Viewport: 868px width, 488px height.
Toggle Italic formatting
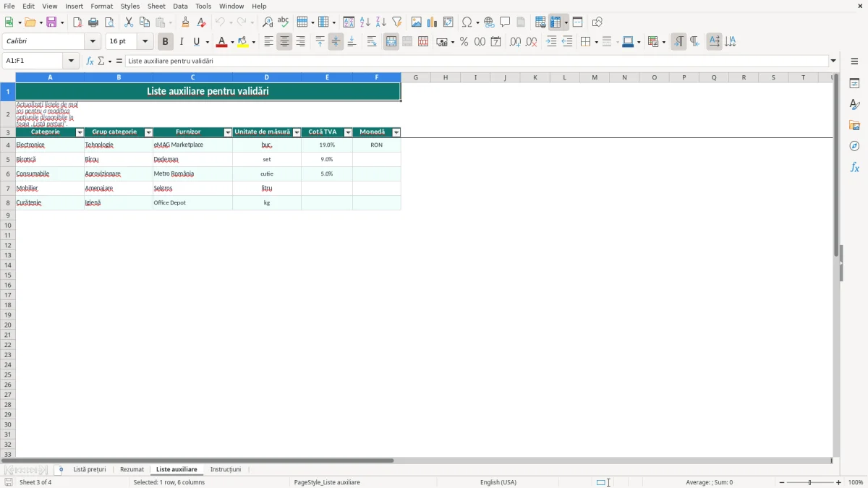182,42
